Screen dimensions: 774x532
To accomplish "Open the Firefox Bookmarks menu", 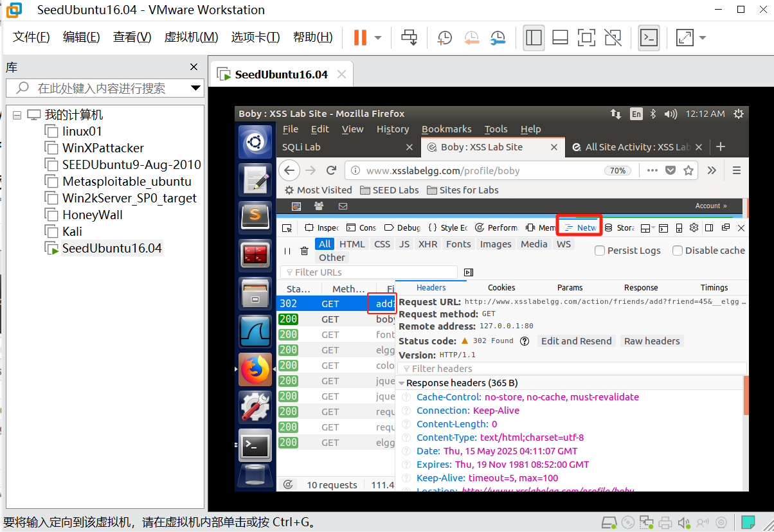I will tap(446, 129).
